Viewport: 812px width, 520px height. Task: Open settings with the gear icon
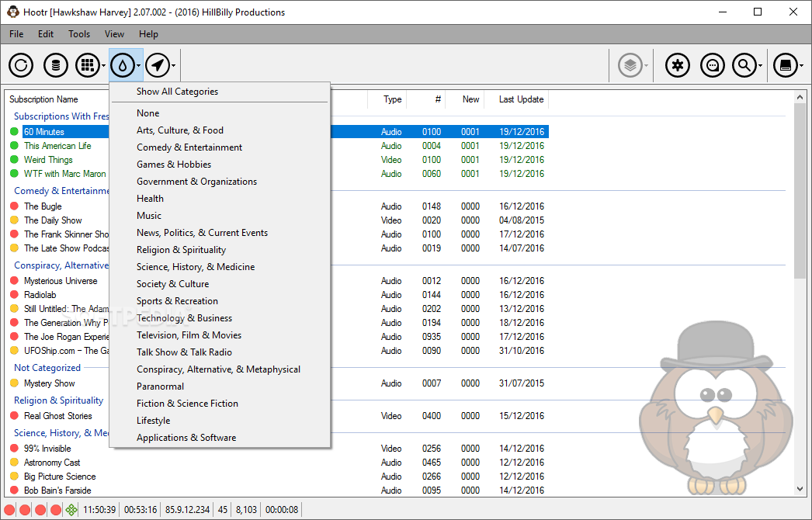(678, 65)
